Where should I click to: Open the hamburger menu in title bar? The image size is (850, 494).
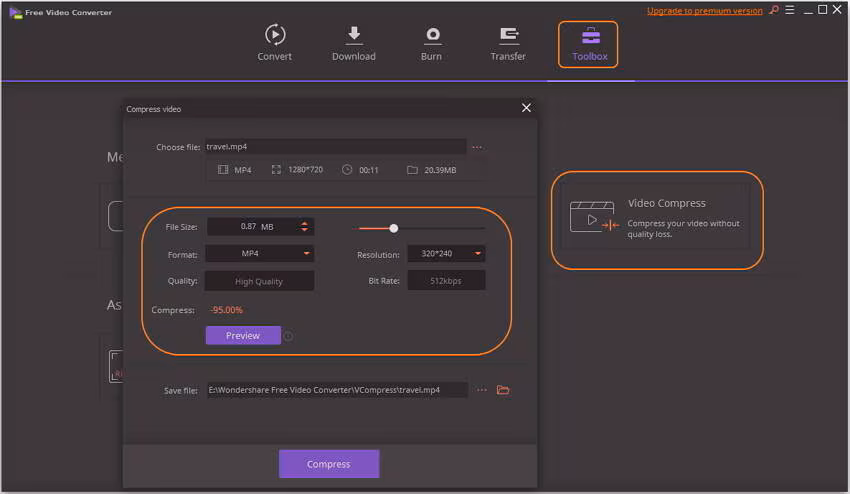coord(790,10)
